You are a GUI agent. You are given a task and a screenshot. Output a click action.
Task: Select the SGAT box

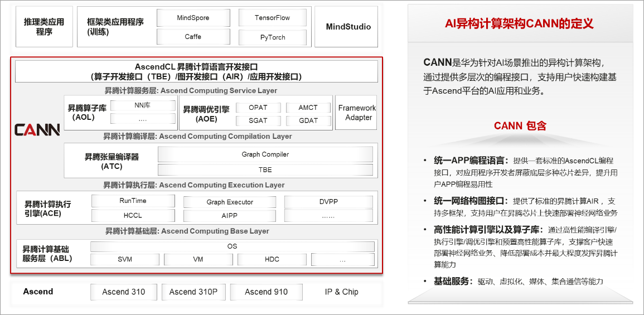258,121
